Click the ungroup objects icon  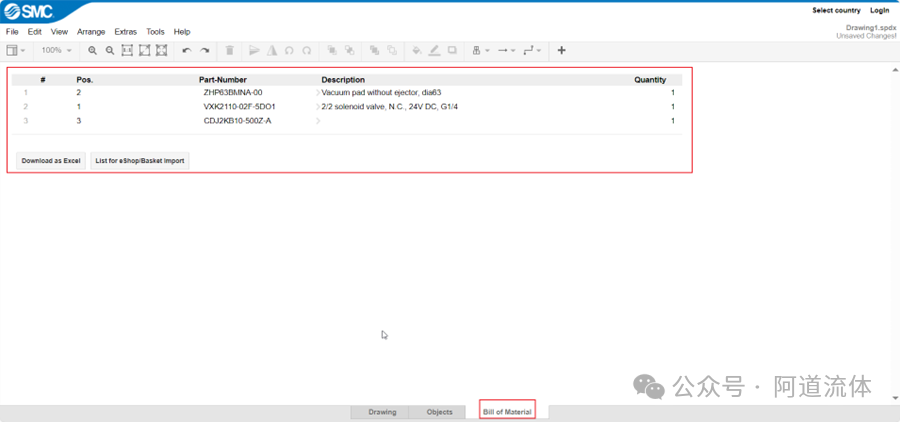[392, 51]
